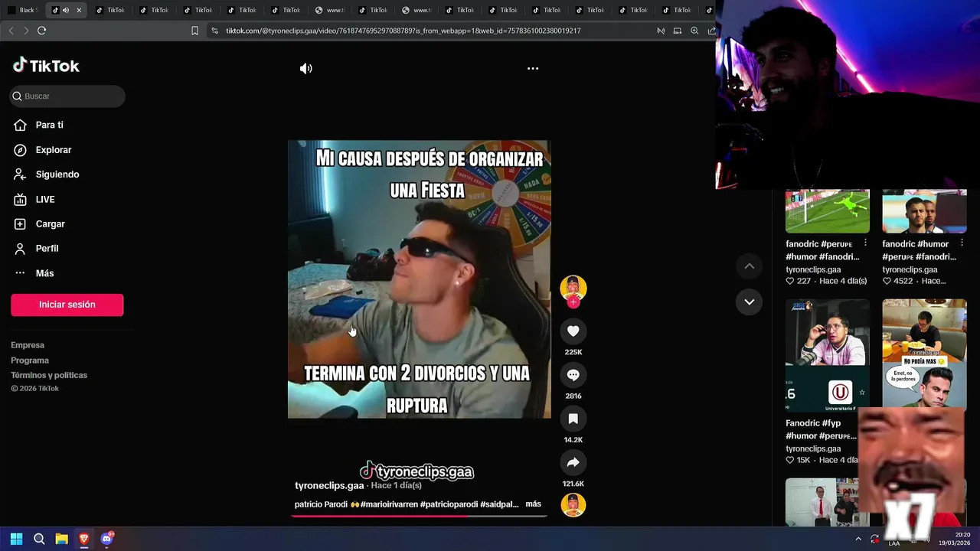Open tyroneclips.gaa username link below video
This screenshot has height=551, width=980.
point(329,485)
